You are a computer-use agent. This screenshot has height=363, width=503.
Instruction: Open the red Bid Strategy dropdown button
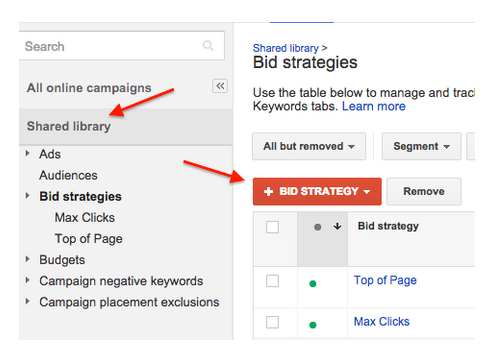coord(317,191)
